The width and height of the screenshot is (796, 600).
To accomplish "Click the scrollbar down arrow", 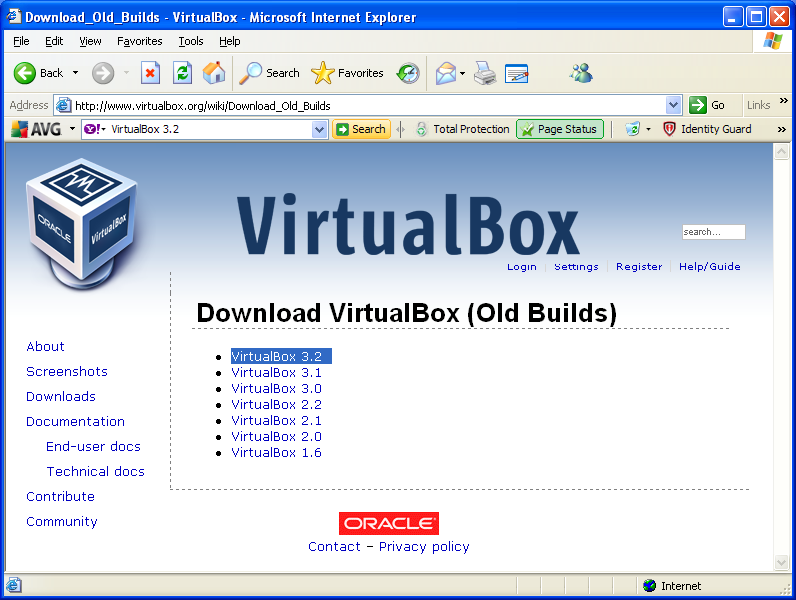I will click(x=781, y=561).
